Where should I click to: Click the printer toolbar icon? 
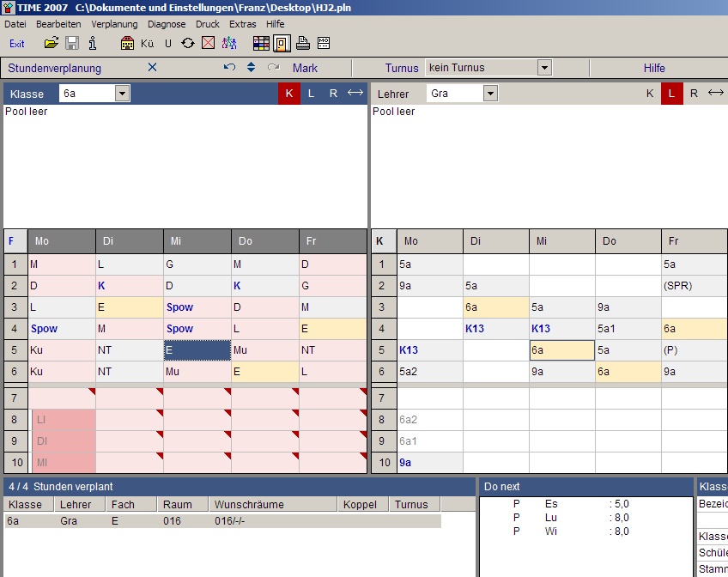303,43
